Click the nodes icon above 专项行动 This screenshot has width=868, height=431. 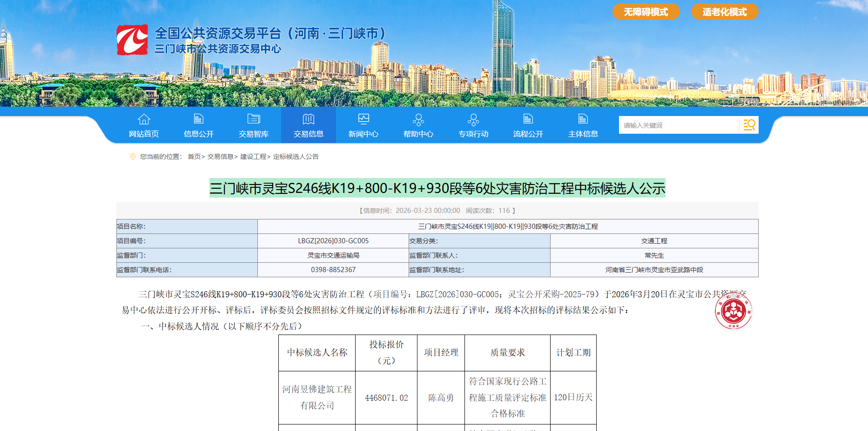coord(473,120)
